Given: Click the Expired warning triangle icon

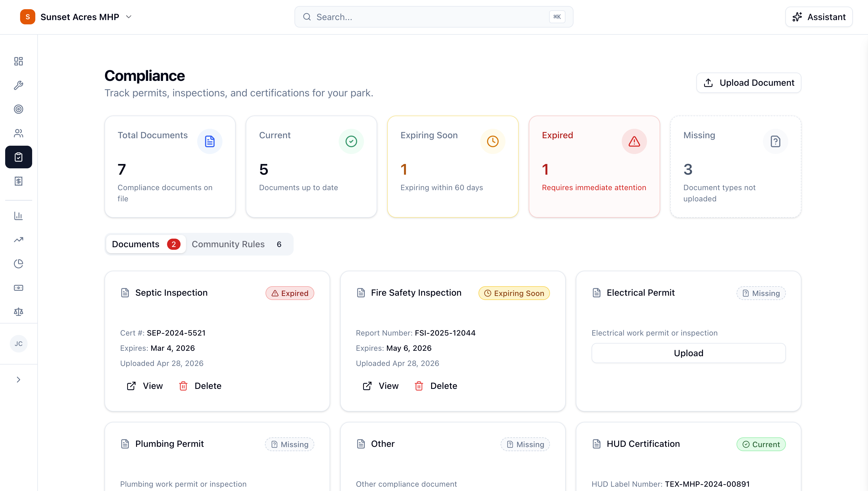Looking at the screenshot, I should [634, 141].
